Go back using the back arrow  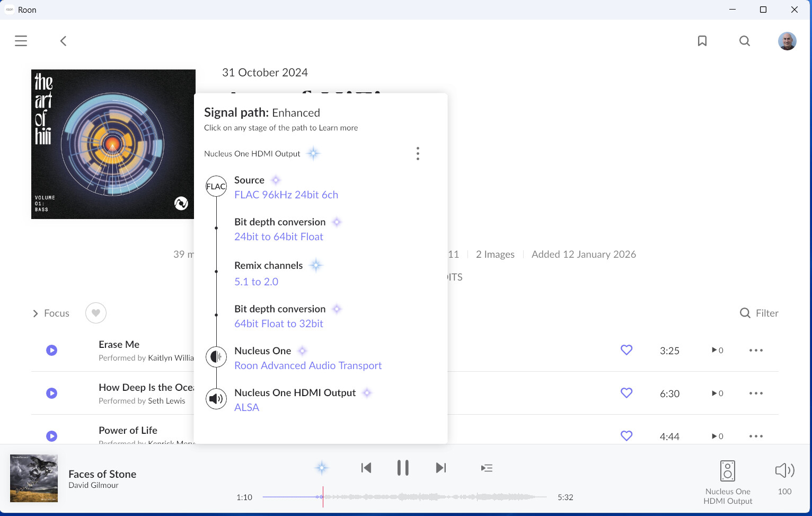click(x=63, y=41)
